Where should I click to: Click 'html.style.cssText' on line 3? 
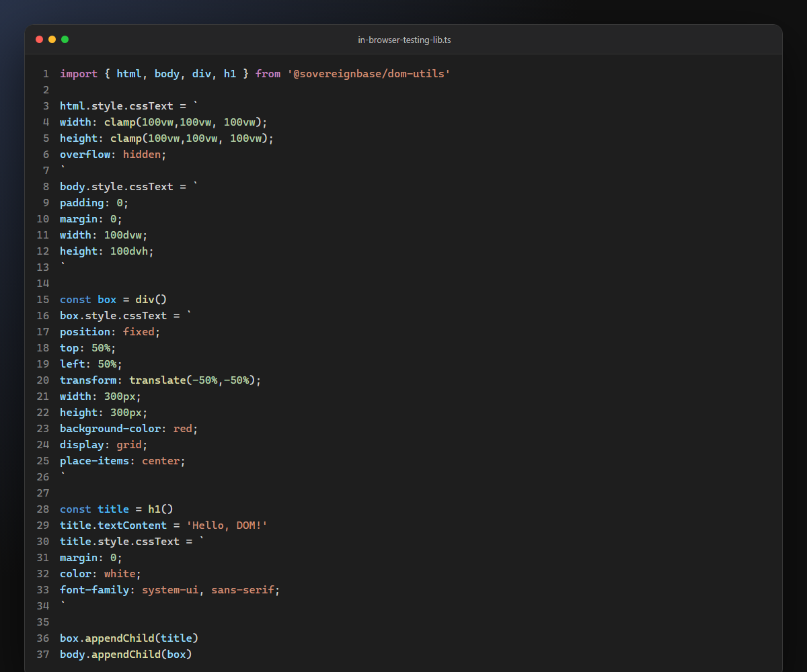pos(117,106)
